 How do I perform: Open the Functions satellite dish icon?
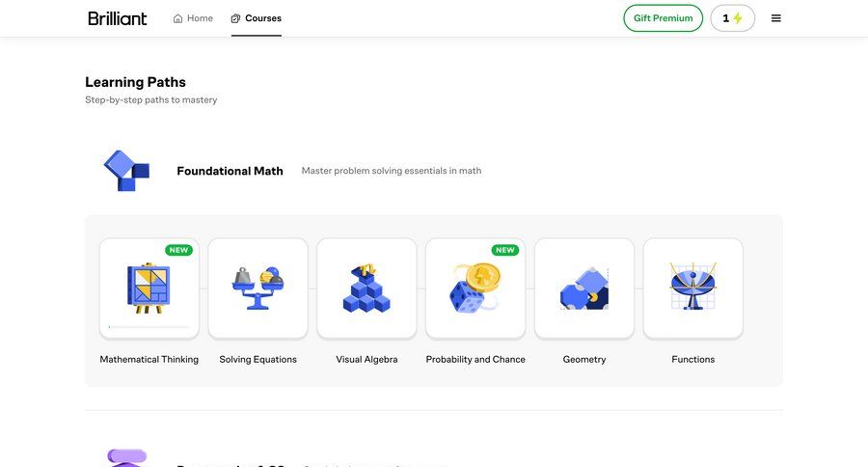tap(693, 288)
